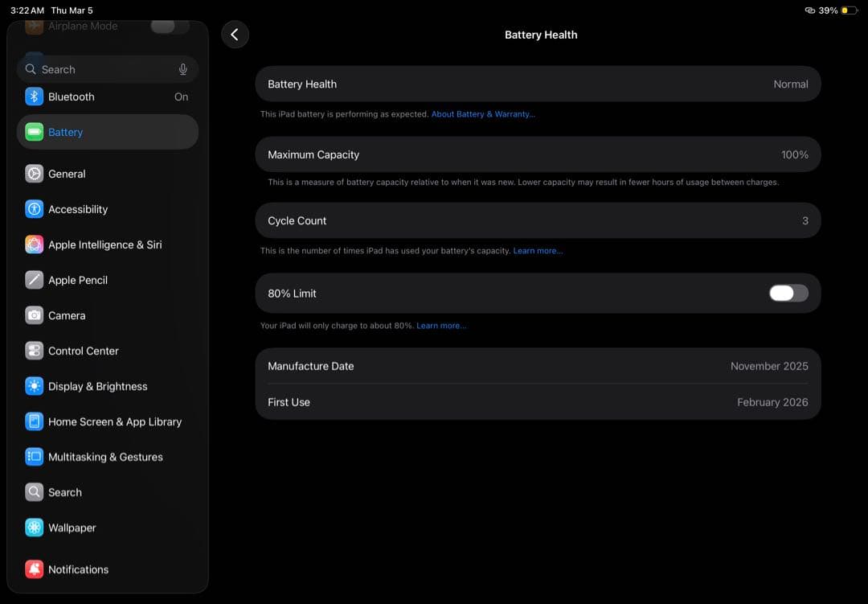The width and height of the screenshot is (868, 604).
Task: Tap the General gear icon
Action: pyautogui.click(x=34, y=174)
